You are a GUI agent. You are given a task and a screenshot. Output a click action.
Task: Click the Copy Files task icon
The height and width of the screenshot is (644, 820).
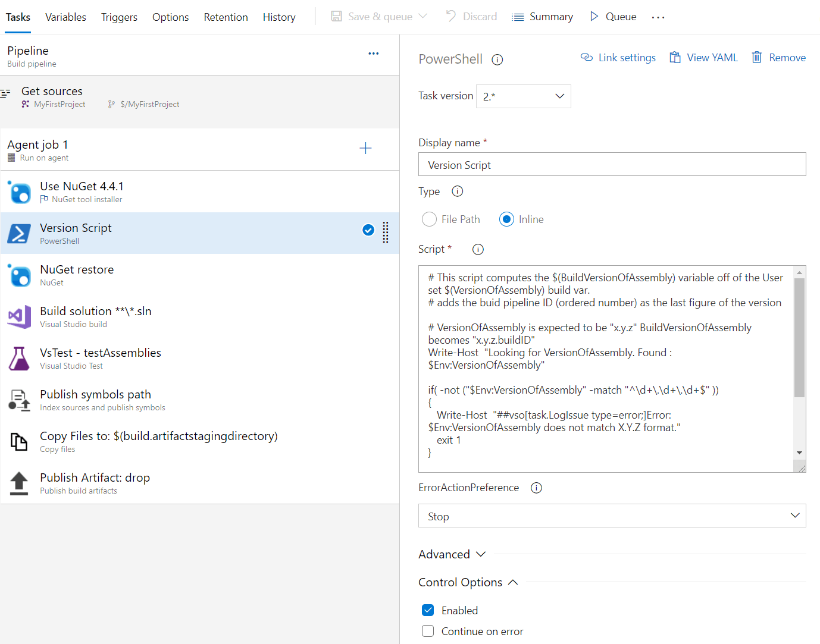(x=18, y=441)
